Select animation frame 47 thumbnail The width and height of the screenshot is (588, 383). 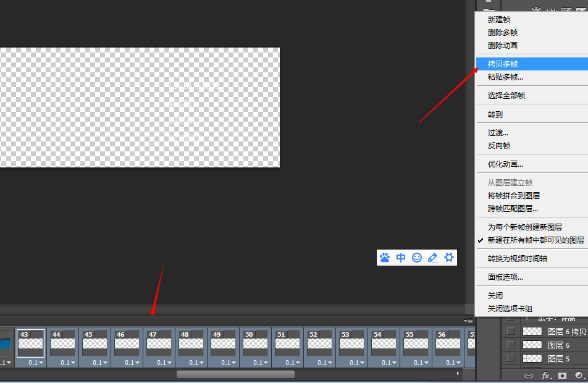159,343
